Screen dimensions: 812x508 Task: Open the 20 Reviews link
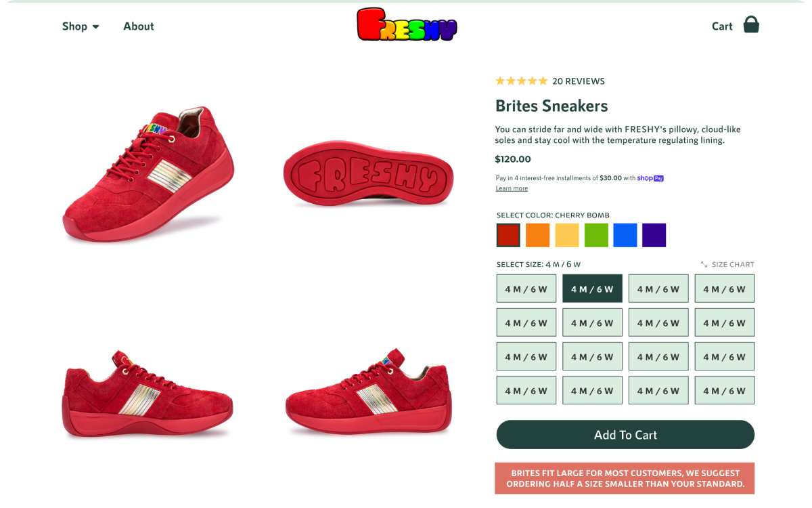pyautogui.click(x=579, y=81)
